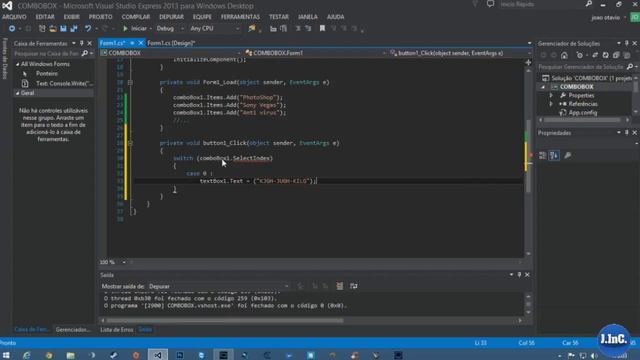Image resolution: width=640 pixels, height=360 pixels.
Task: Switch to Form1.cs [Design] tab
Action: point(171,43)
